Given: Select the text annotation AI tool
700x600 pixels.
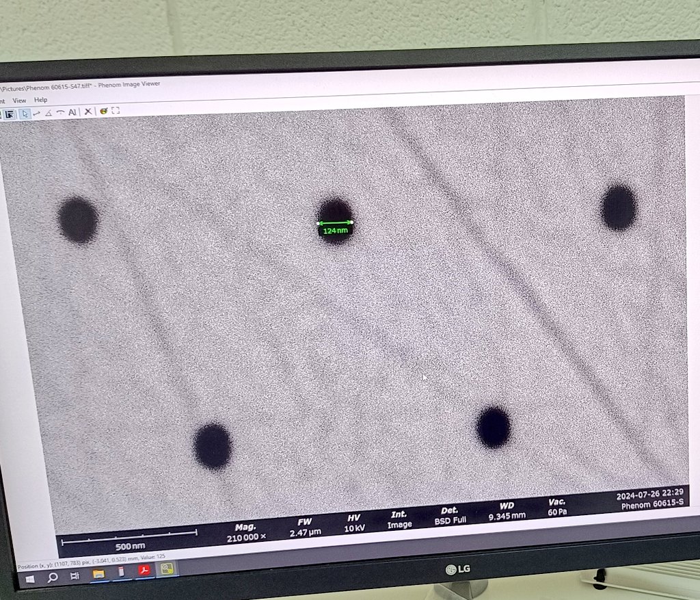Looking at the screenshot, I should tap(72, 112).
